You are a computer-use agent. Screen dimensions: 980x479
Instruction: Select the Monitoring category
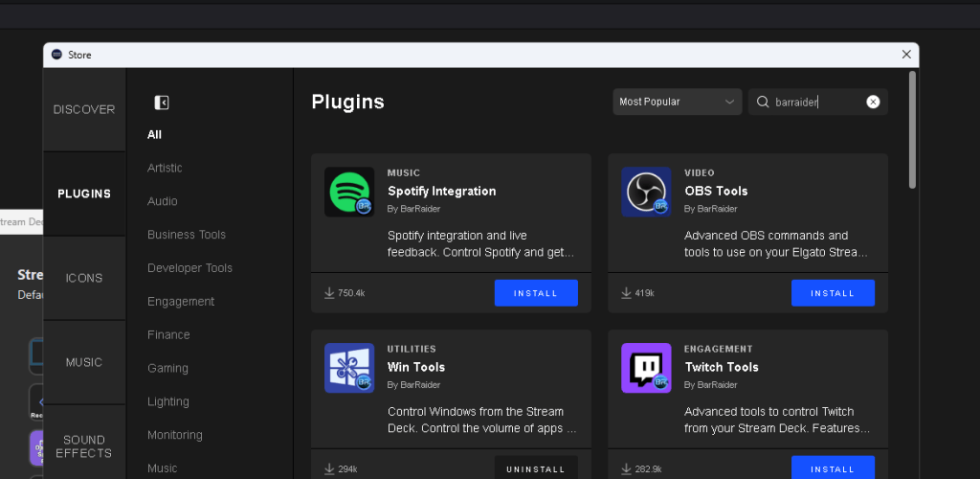tap(175, 435)
